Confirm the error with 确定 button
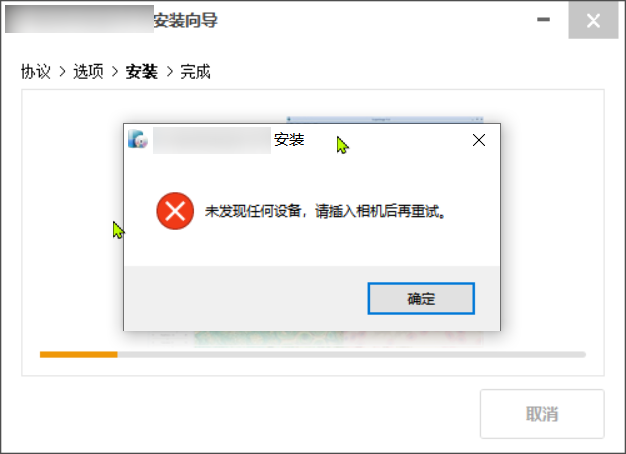Image resolution: width=626 pixels, height=454 pixels. [x=421, y=299]
